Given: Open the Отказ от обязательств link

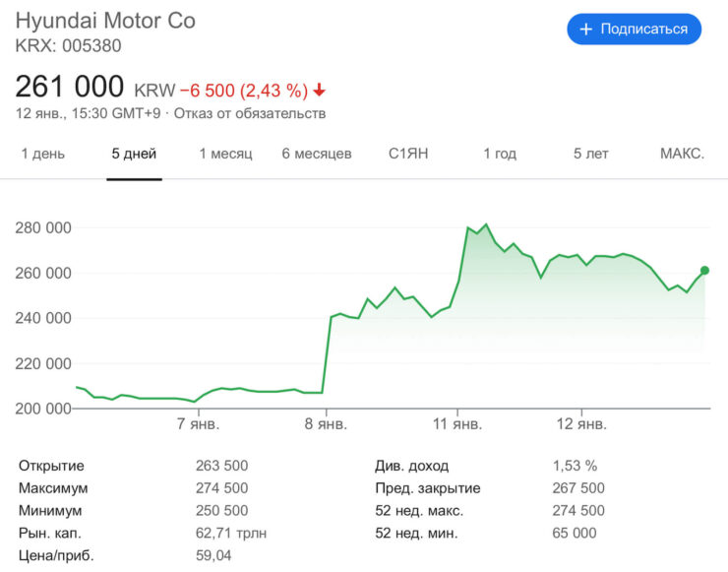Looking at the screenshot, I should 250,113.
